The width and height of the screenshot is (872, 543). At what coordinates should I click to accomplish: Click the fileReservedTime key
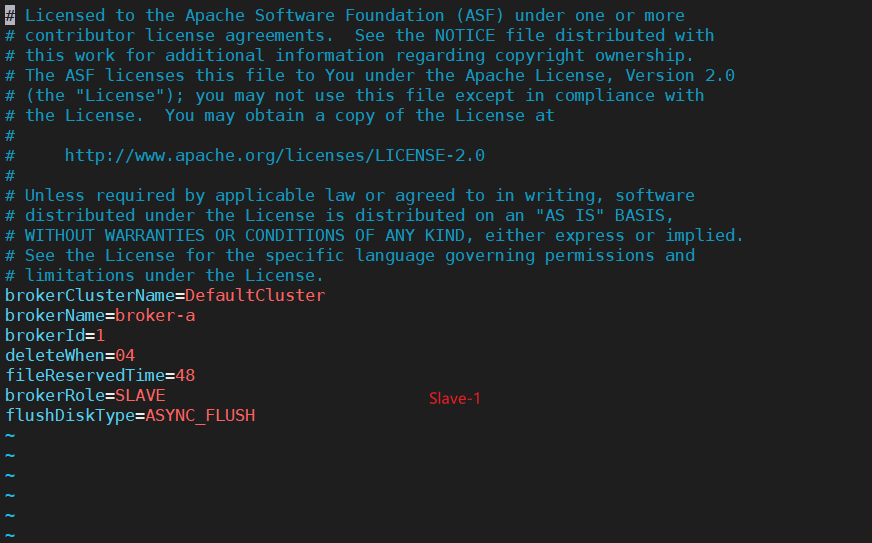click(85, 376)
